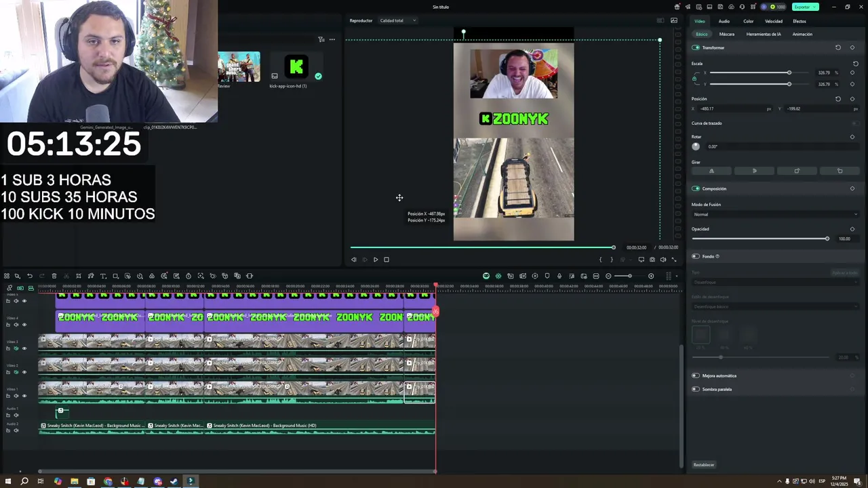
Task: Click the mark-in curly bracket icon
Action: pos(600,260)
